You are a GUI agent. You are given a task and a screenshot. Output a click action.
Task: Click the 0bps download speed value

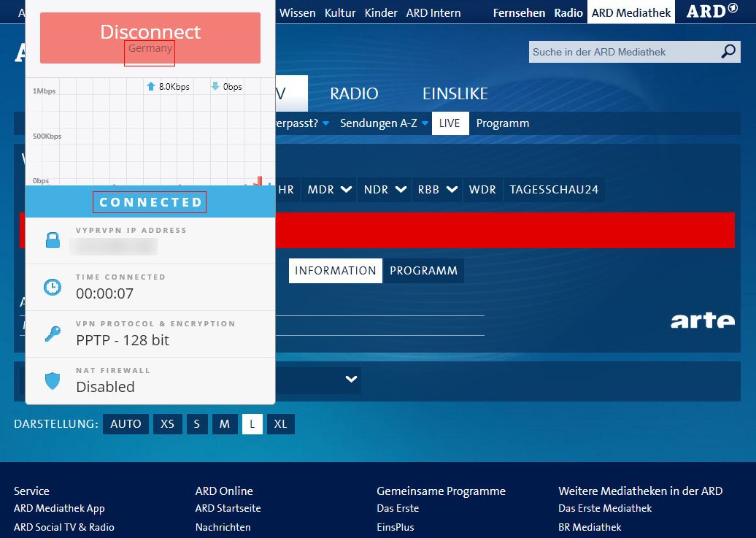coord(232,87)
